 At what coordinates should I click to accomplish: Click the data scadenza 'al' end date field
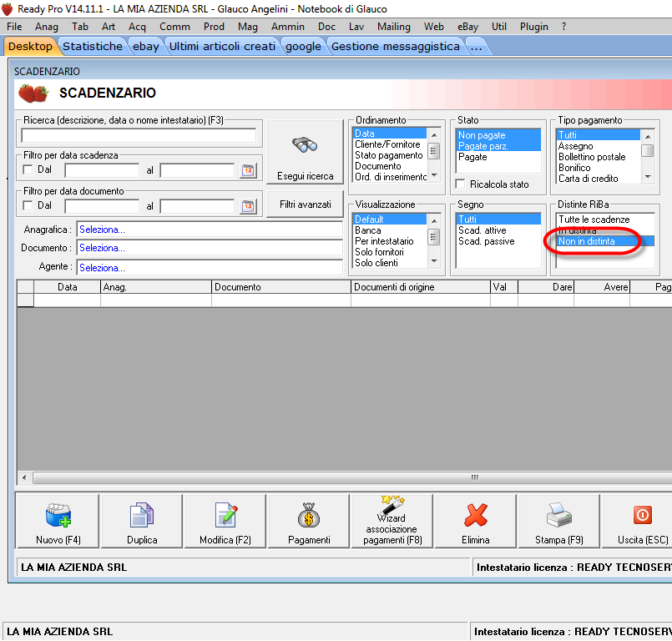(x=197, y=170)
